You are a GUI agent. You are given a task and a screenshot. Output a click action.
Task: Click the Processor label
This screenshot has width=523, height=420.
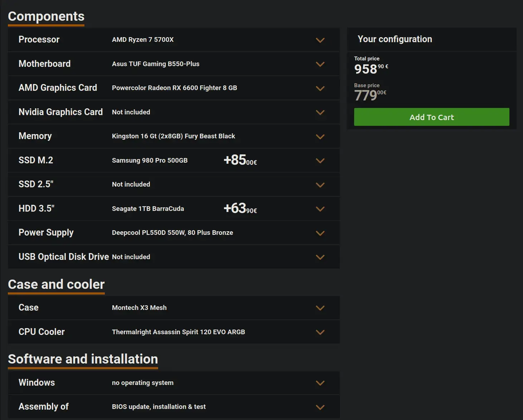click(x=39, y=39)
